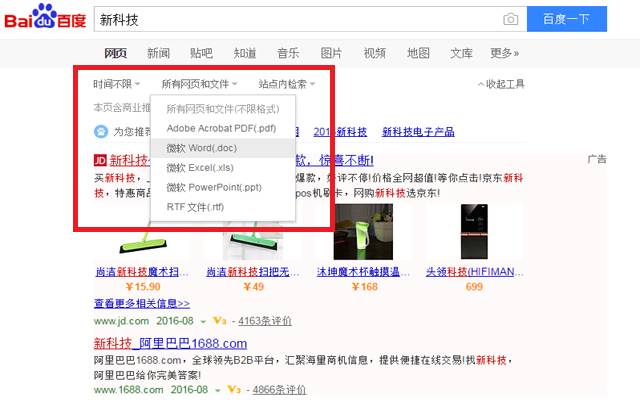640x400 pixels.
Task: Toggle the 所有网页和文件 file type dropdown
Action: click(199, 84)
